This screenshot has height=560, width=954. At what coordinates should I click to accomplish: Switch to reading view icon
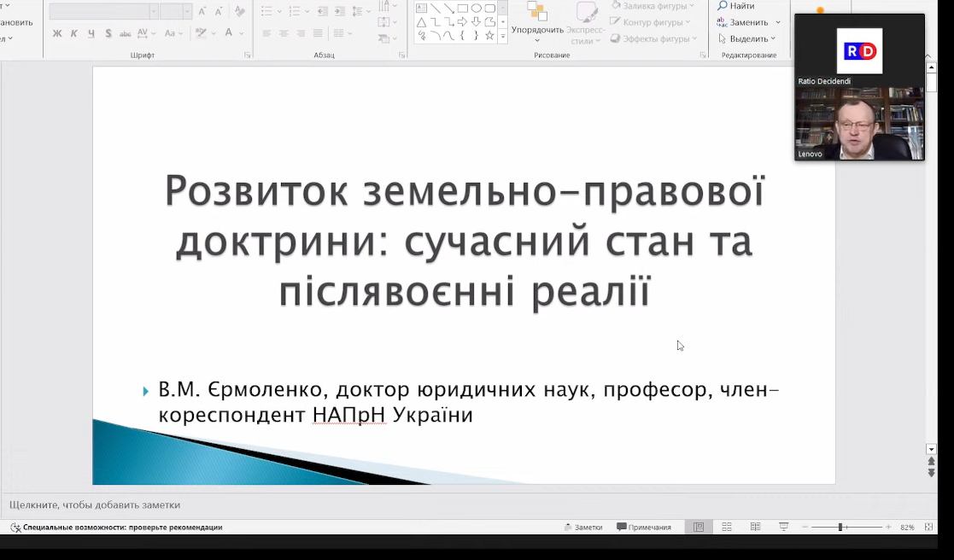coord(755,528)
